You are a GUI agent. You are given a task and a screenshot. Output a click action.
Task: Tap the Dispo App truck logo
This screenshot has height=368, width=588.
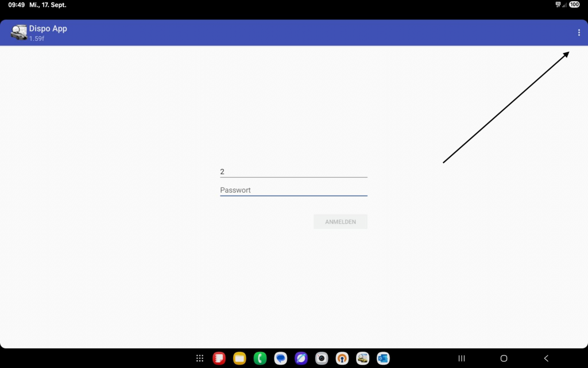pyautogui.click(x=18, y=33)
